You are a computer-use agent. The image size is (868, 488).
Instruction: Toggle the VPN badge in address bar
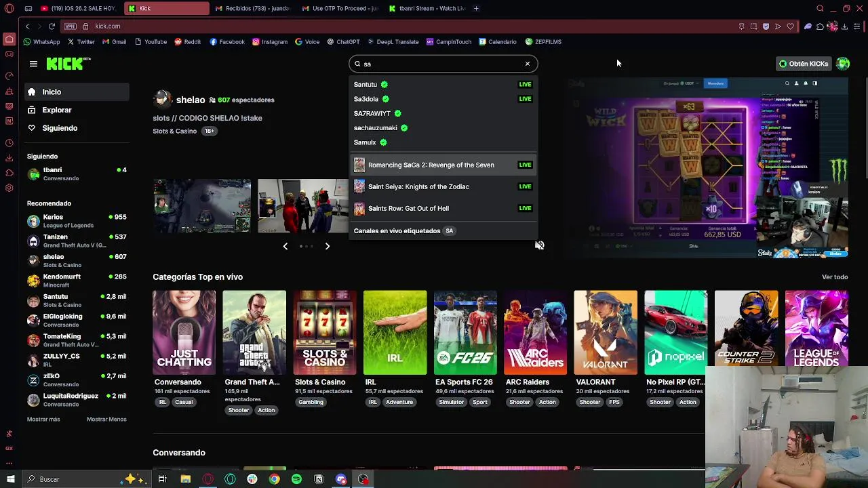click(71, 26)
